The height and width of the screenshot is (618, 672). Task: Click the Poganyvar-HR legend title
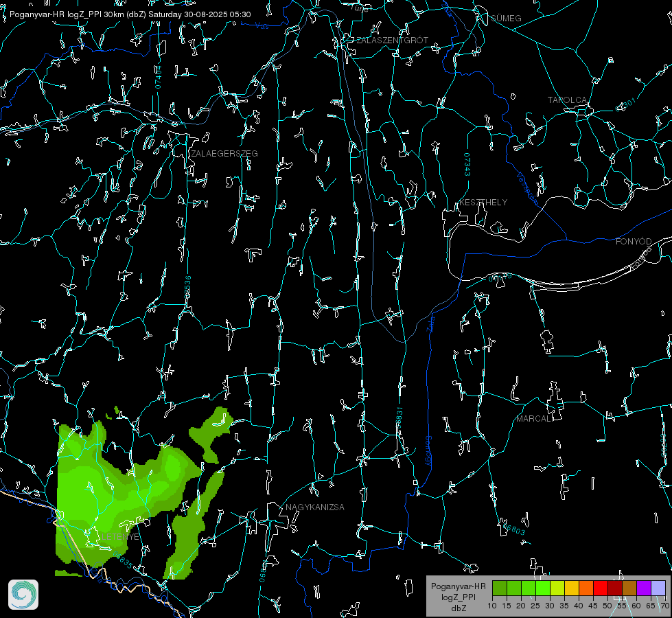pos(459,586)
